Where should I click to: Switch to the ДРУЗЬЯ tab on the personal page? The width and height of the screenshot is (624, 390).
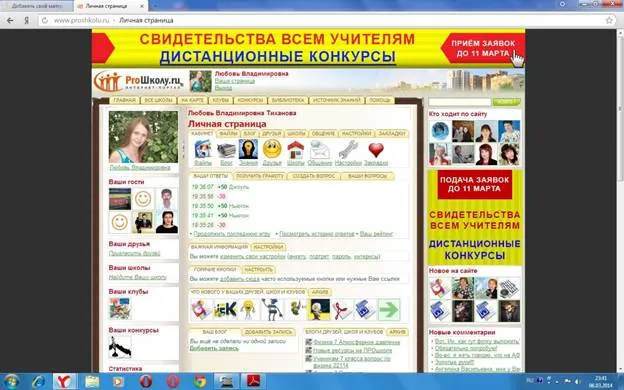pos(272,134)
